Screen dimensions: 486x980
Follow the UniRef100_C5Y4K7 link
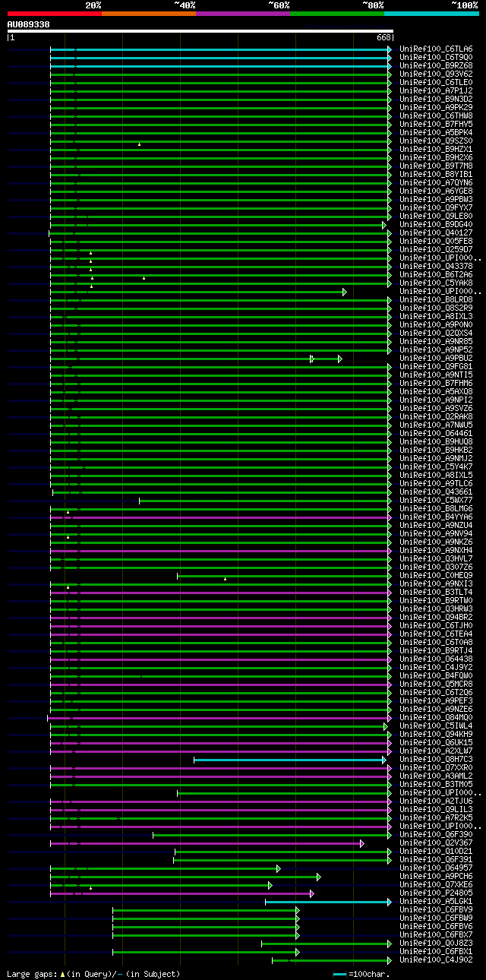point(436,466)
